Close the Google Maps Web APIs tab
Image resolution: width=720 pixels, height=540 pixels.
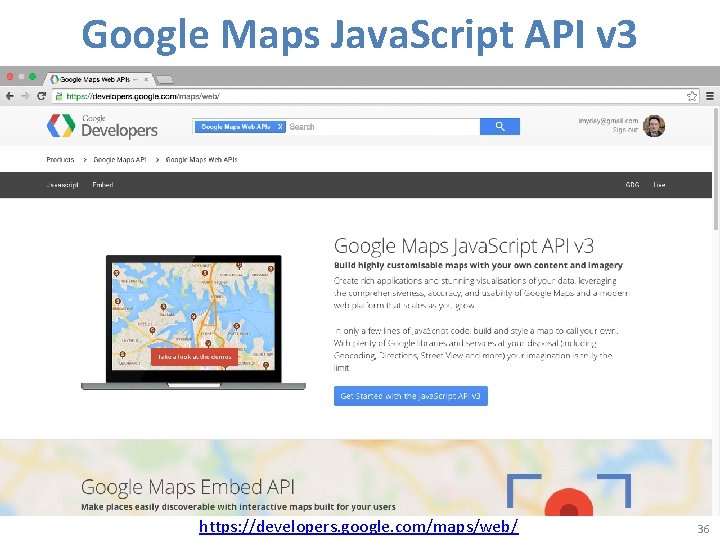146,79
